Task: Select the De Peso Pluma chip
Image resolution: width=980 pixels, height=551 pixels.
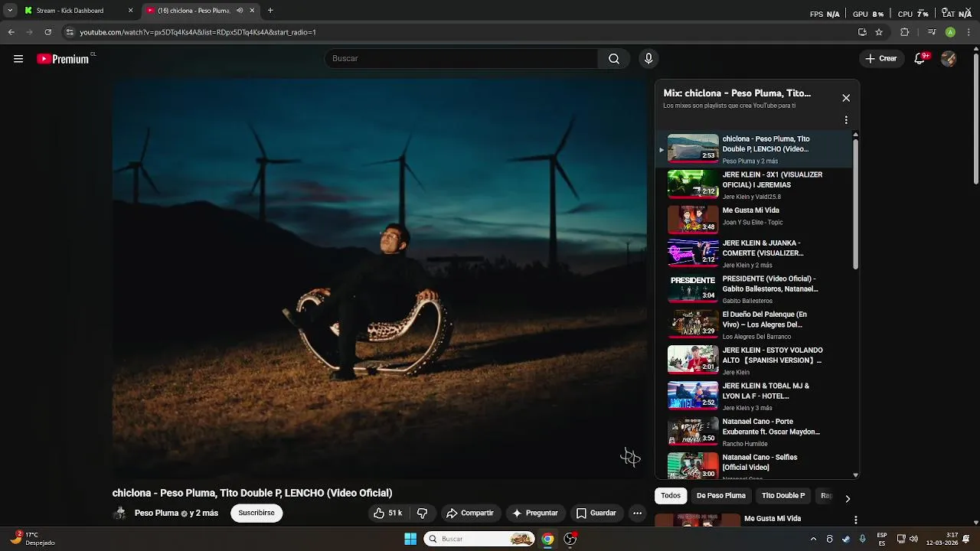Action: [720, 496]
